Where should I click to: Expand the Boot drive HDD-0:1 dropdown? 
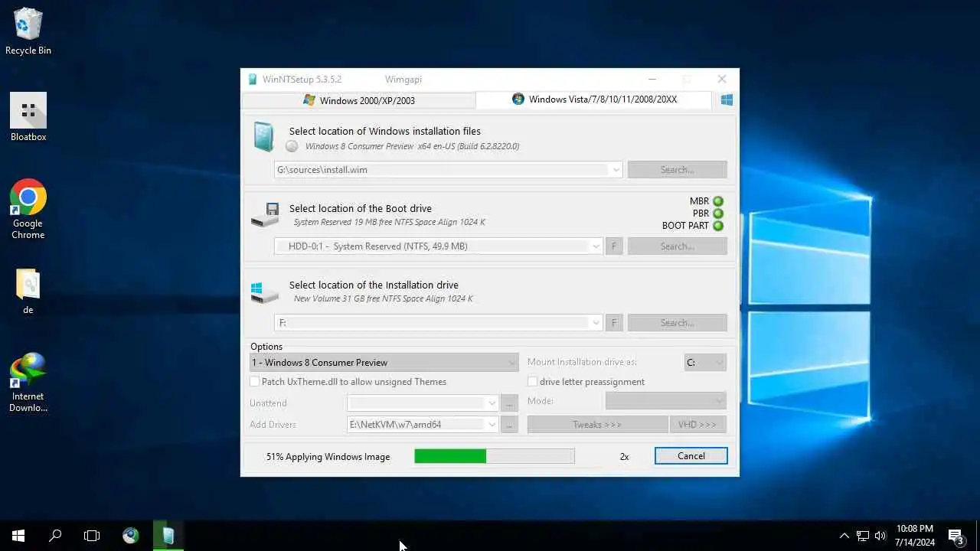coord(596,246)
